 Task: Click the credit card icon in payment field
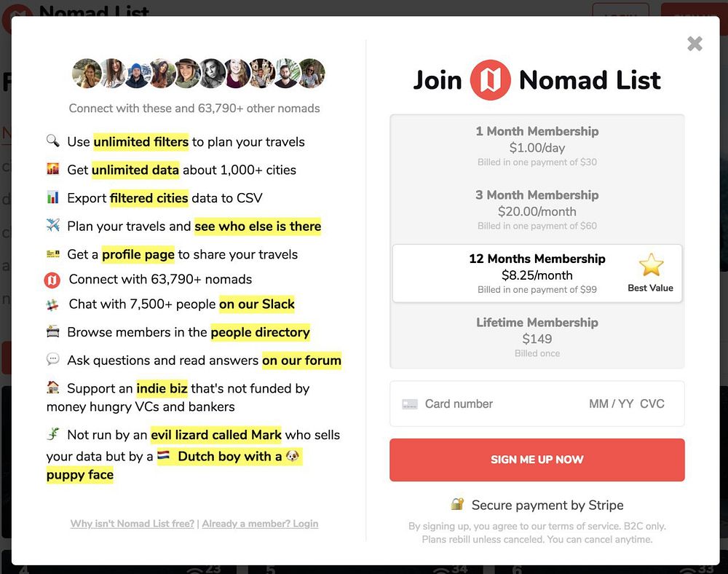tap(410, 404)
